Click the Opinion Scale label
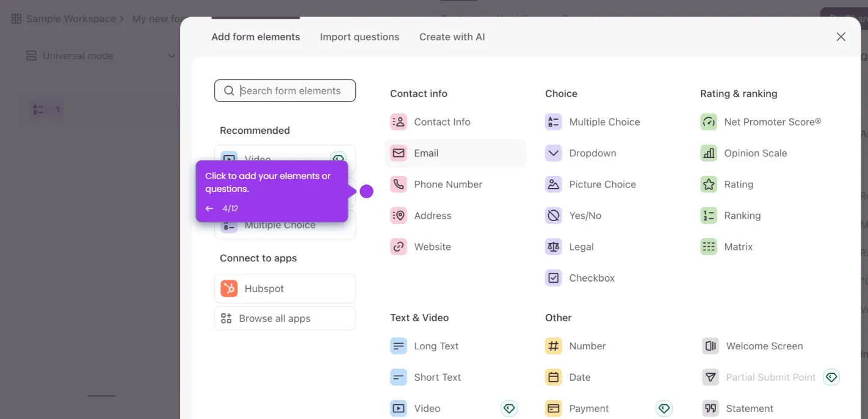The image size is (868, 419). (x=756, y=153)
